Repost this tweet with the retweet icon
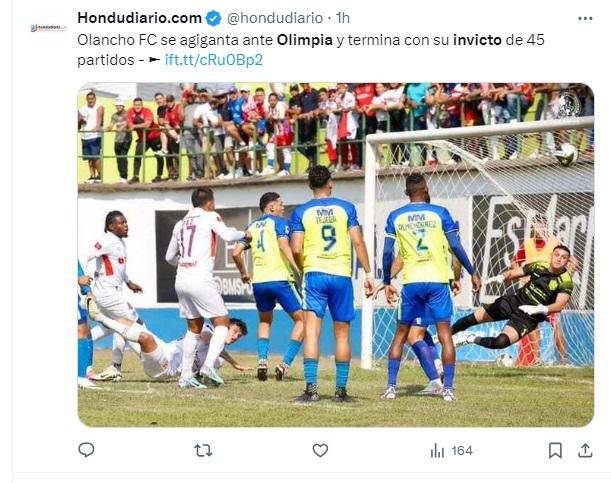Screen dimensions: 611x483 coord(203,451)
